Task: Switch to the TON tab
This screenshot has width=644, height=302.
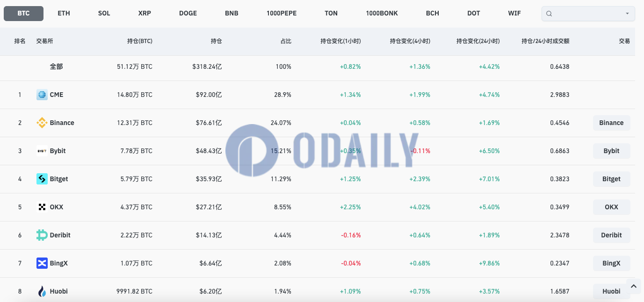Action: click(x=331, y=14)
